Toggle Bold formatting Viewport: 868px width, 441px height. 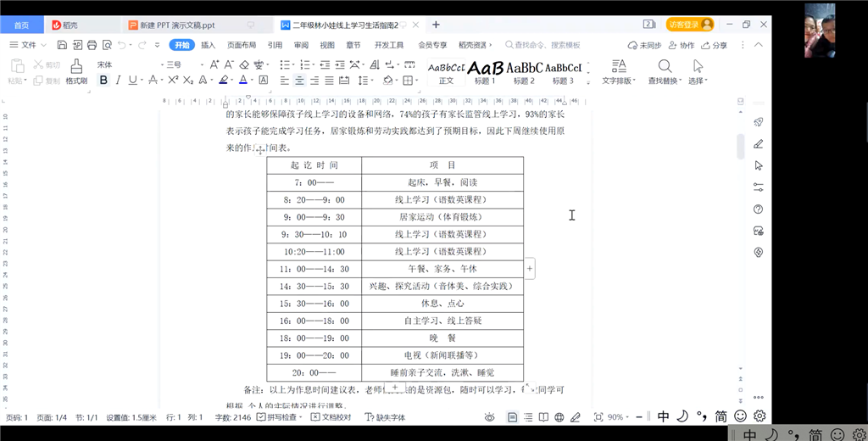pyautogui.click(x=103, y=81)
